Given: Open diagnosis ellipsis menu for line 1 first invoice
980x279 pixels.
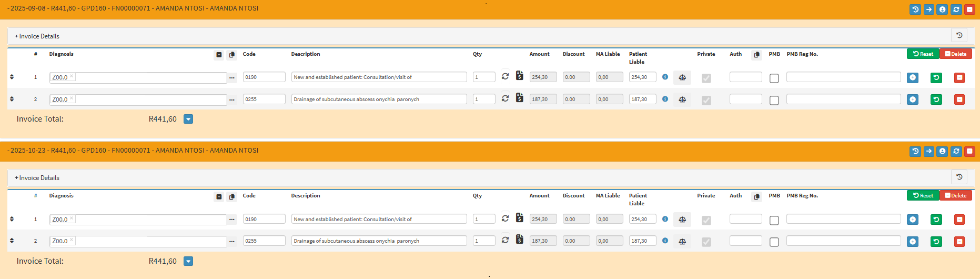Looking at the screenshot, I should [x=232, y=77].
